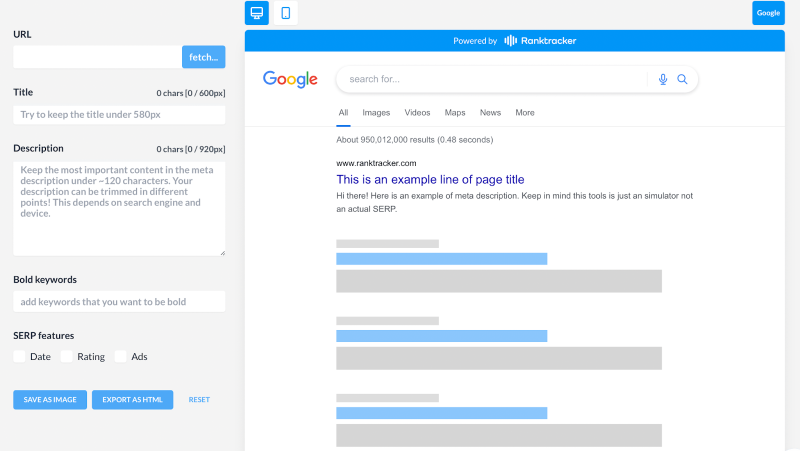Enable the Rating SERP feature checkbox
This screenshot has width=800, height=451.
click(66, 356)
